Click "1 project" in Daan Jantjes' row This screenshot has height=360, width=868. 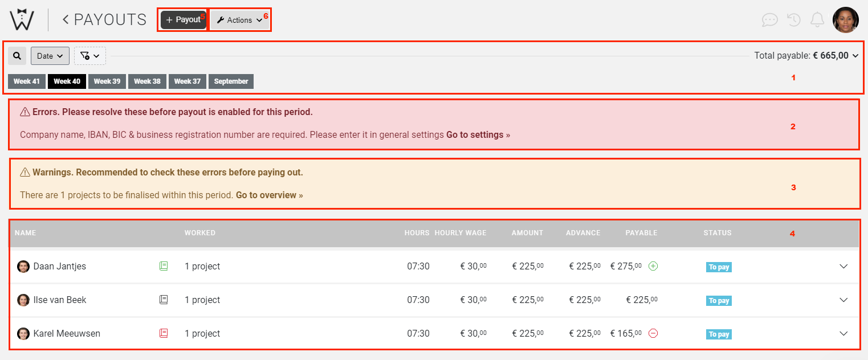click(x=202, y=266)
